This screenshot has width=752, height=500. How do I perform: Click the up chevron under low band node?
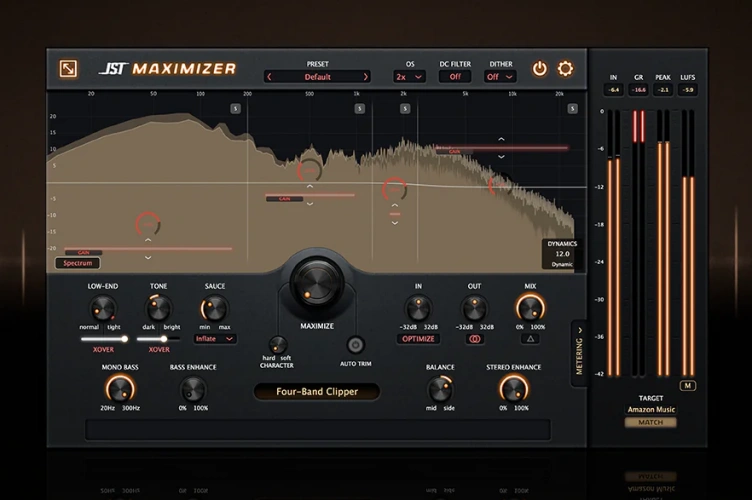tap(148, 240)
